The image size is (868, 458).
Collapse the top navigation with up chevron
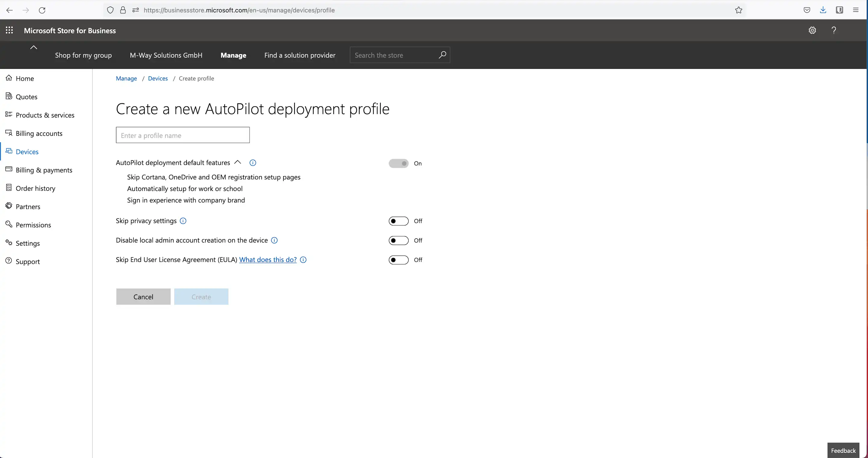(x=34, y=48)
